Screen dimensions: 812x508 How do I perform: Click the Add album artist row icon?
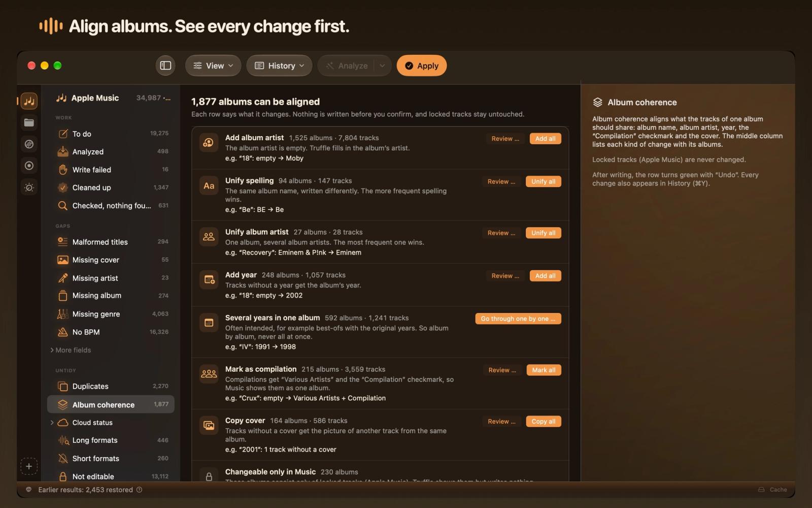click(x=209, y=143)
